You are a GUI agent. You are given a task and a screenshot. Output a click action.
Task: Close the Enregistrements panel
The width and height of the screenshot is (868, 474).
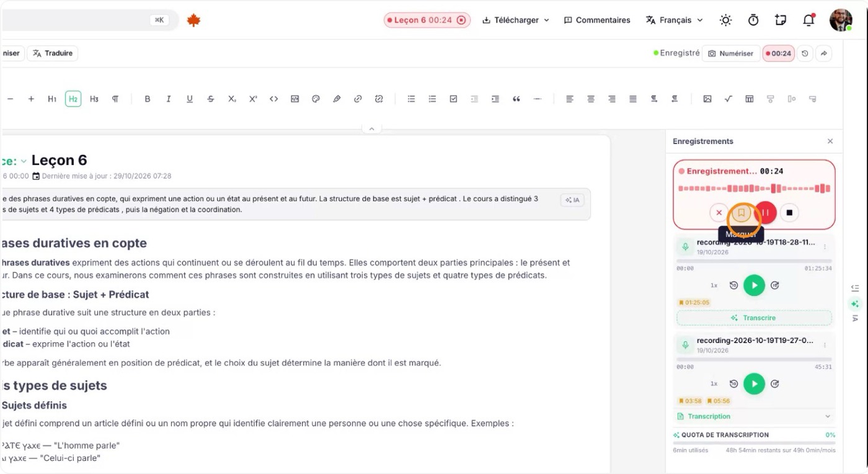coord(830,141)
